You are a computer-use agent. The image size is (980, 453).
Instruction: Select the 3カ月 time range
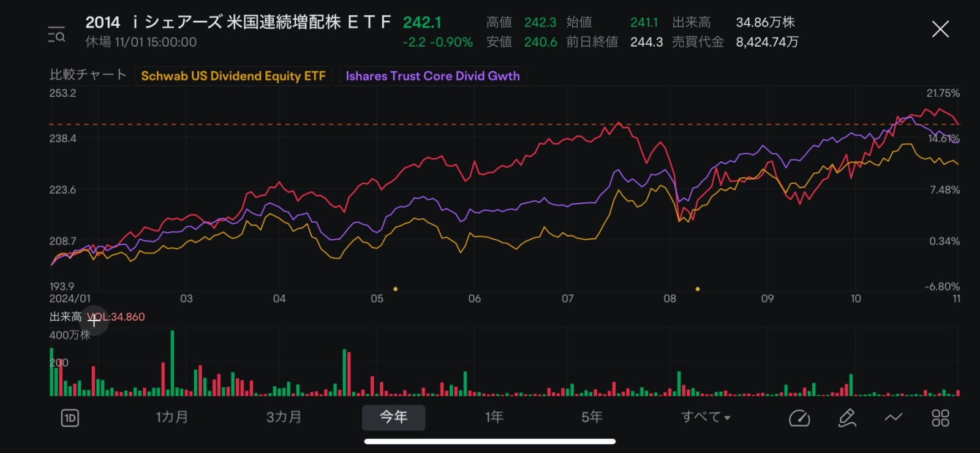(284, 417)
